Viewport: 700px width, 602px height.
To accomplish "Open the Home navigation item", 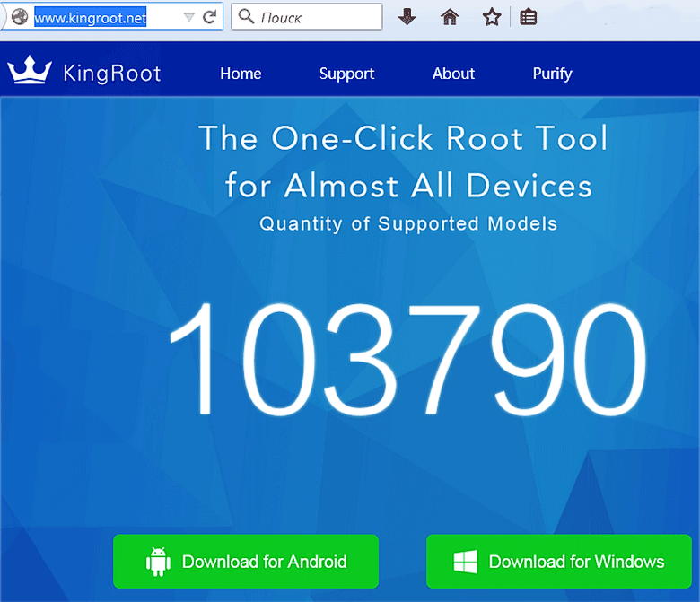I will click(241, 74).
